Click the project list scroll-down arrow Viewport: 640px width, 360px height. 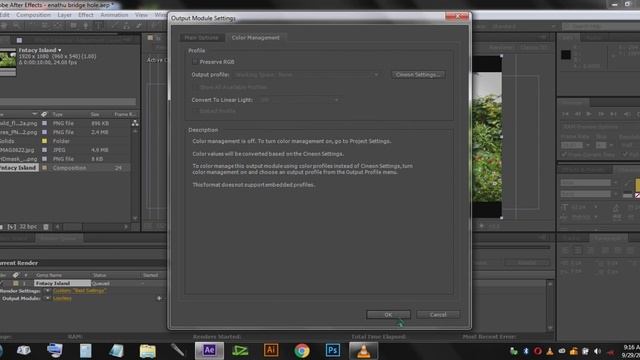tap(135, 218)
